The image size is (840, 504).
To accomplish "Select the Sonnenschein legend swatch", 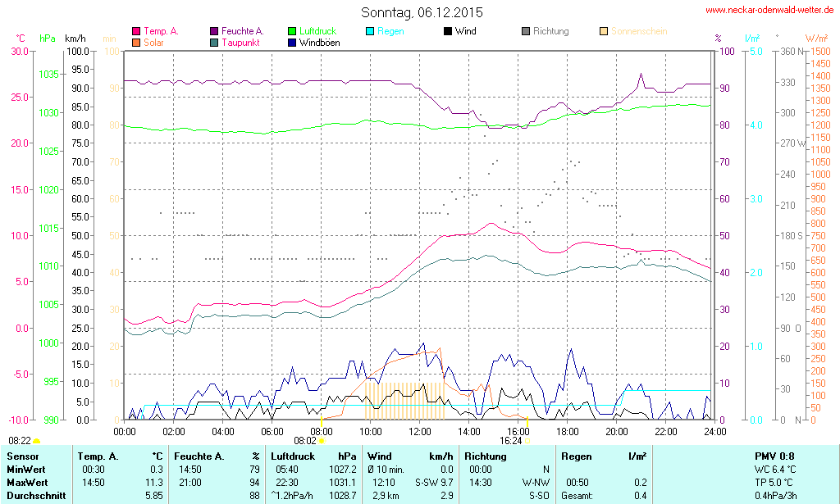I will coord(604,31).
